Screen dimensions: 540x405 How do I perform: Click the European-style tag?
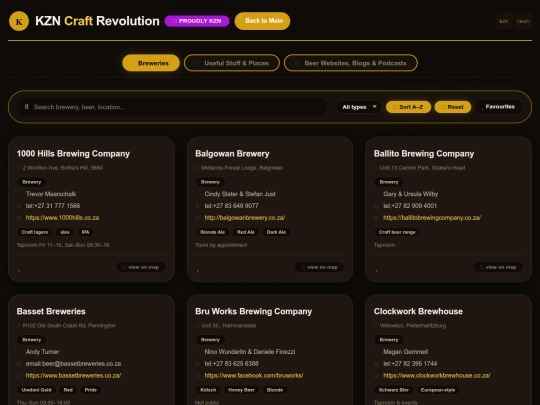click(438, 390)
